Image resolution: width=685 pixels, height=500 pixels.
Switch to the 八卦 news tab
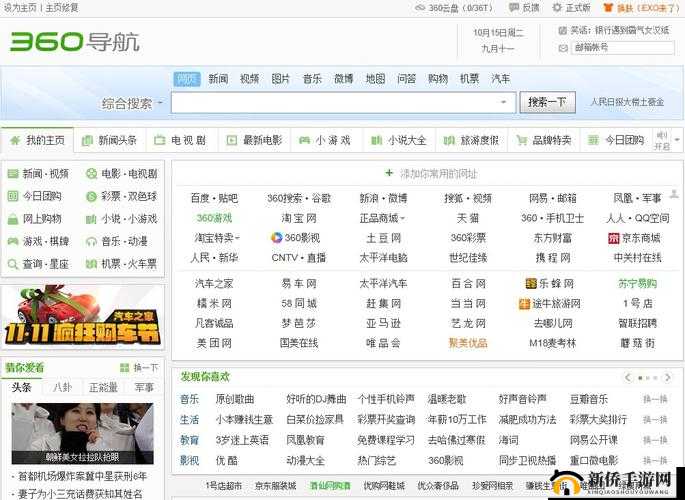coord(61,387)
